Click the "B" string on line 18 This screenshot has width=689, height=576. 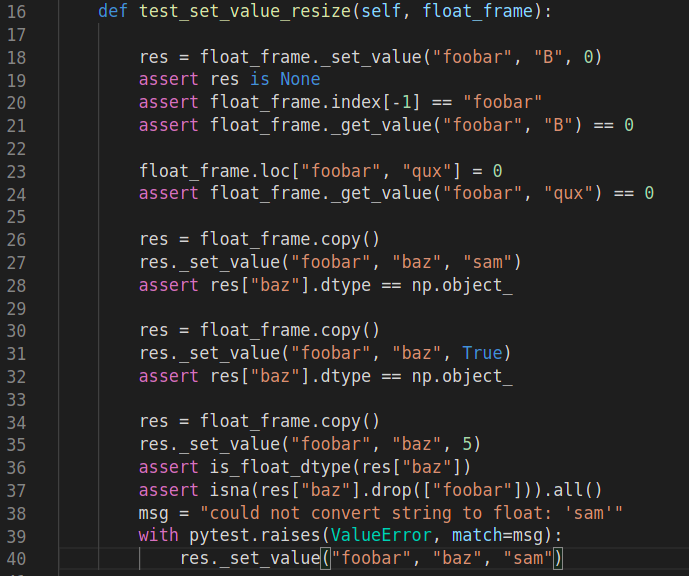click(548, 57)
